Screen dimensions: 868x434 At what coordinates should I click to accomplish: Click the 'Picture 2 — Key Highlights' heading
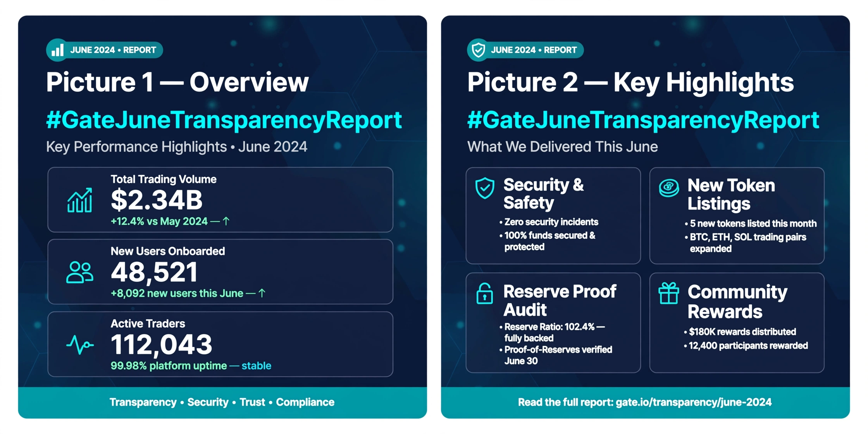pos(630,83)
